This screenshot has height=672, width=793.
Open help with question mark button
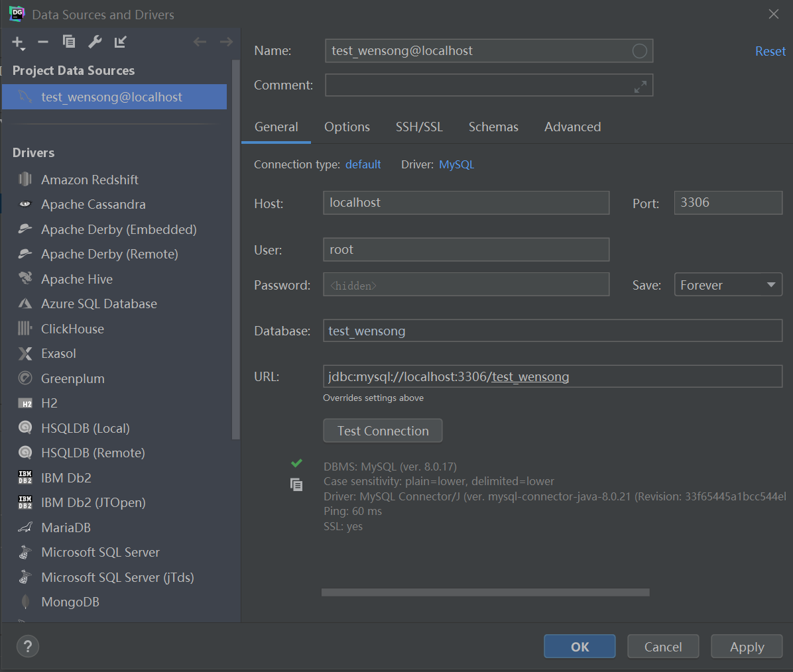click(x=28, y=646)
